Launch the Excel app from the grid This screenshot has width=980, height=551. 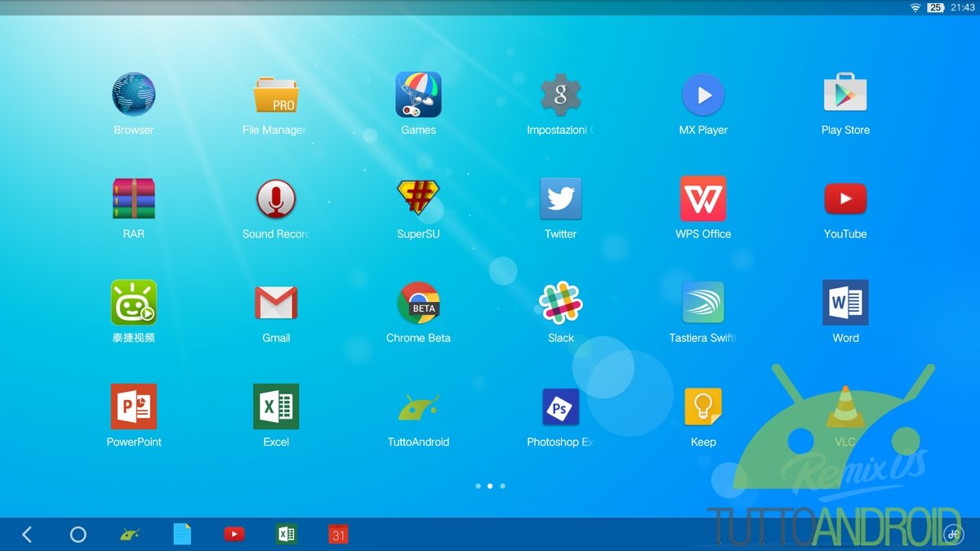[x=276, y=407]
